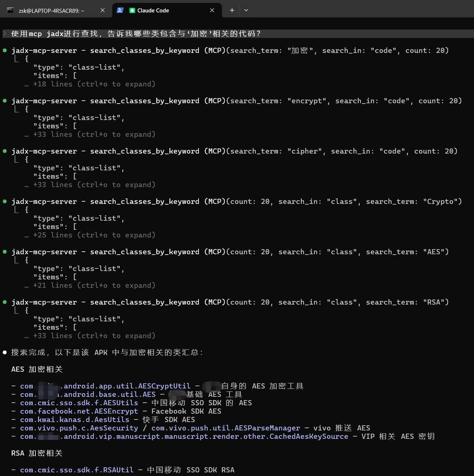Viewport: 474px width, 476px height.
Task: Expand the +18 lines collapsed output
Action: [x=94, y=84]
